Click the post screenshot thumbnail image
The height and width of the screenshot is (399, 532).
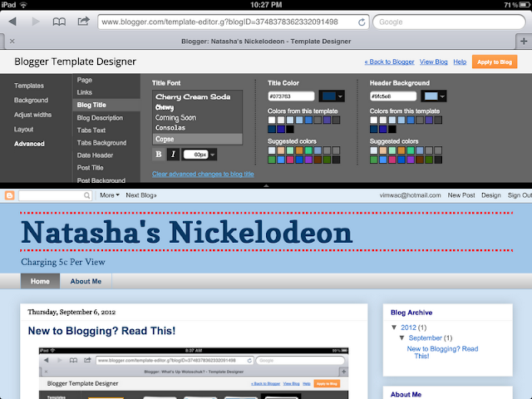(x=194, y=373)
